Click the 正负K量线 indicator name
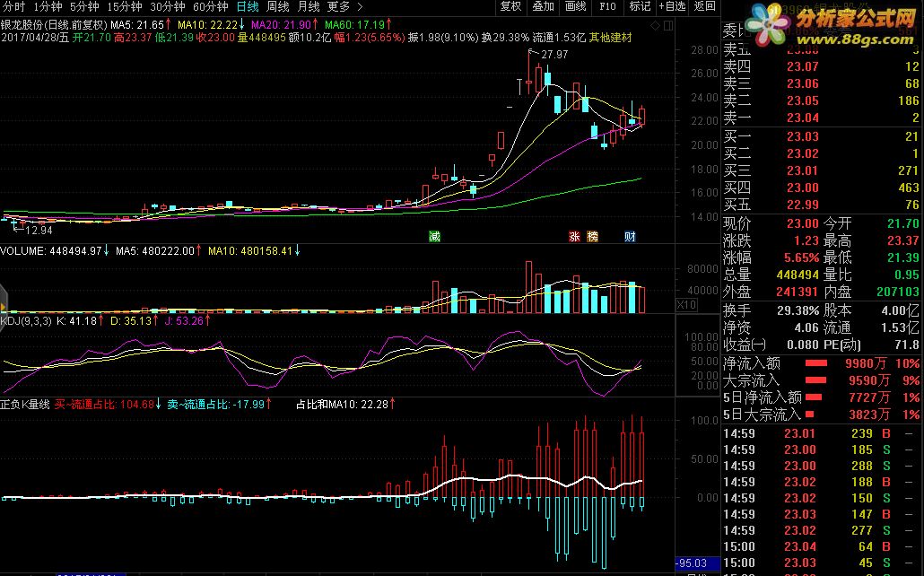Image resolution: width=924 pixels, height=576 pixels. click(25, 405)
